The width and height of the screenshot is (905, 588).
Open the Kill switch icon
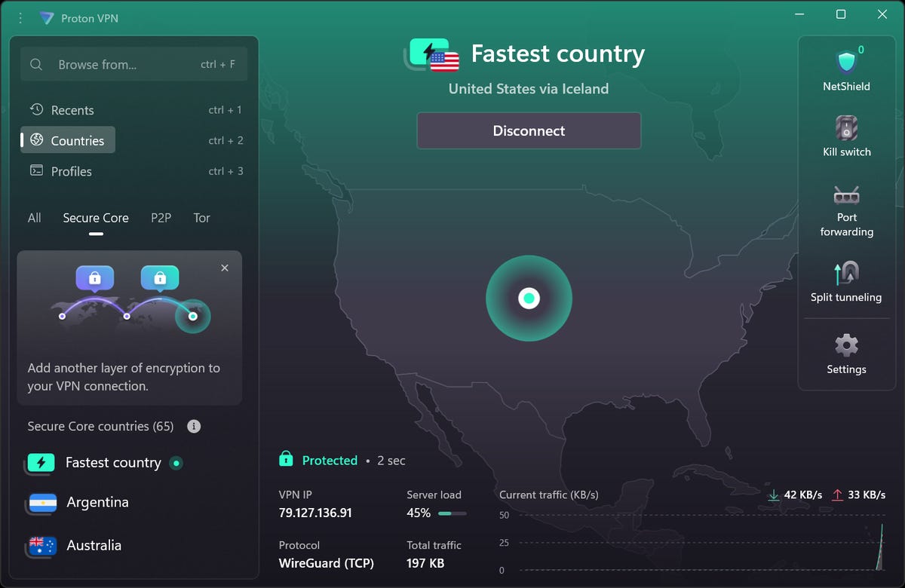tap(846, 127)
